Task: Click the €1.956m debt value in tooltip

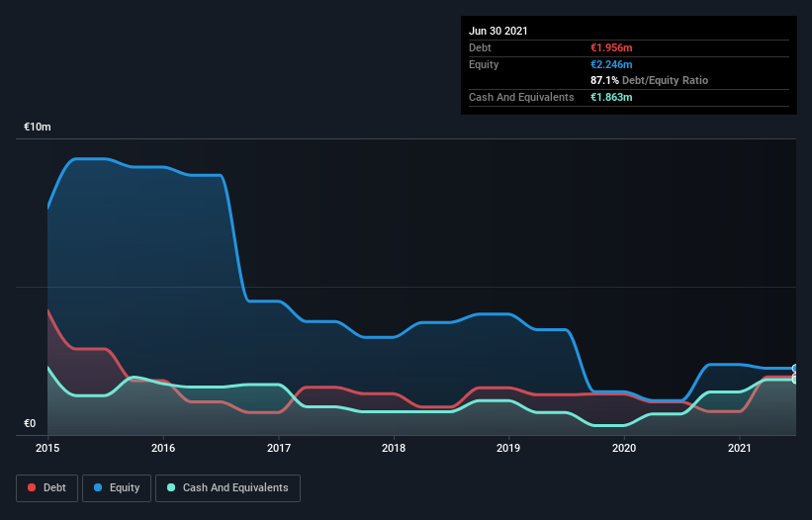Action: (611, 47)
